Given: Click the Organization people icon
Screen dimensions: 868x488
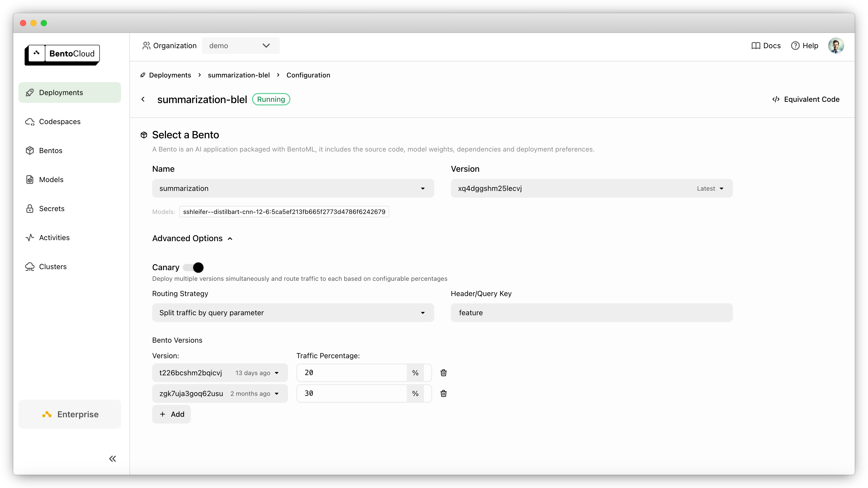Looking at the screenshot, I should [146, 45].
